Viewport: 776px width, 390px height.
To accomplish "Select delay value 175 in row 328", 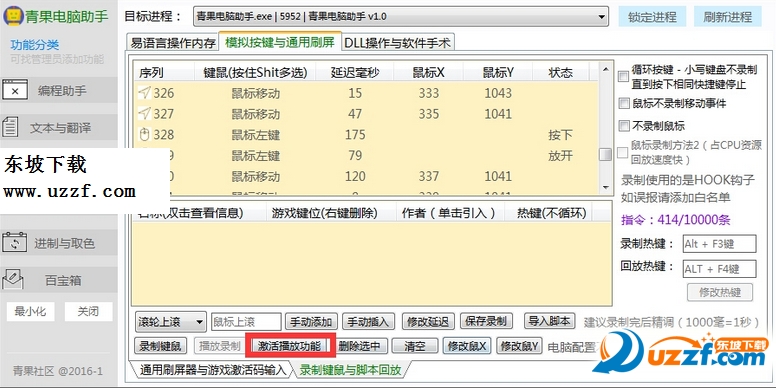I will 355,135.
